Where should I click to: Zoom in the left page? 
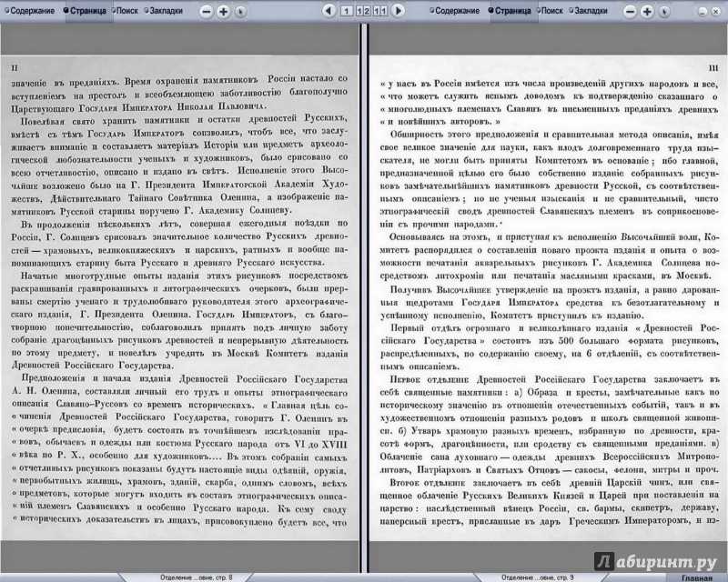coord(223,12)
